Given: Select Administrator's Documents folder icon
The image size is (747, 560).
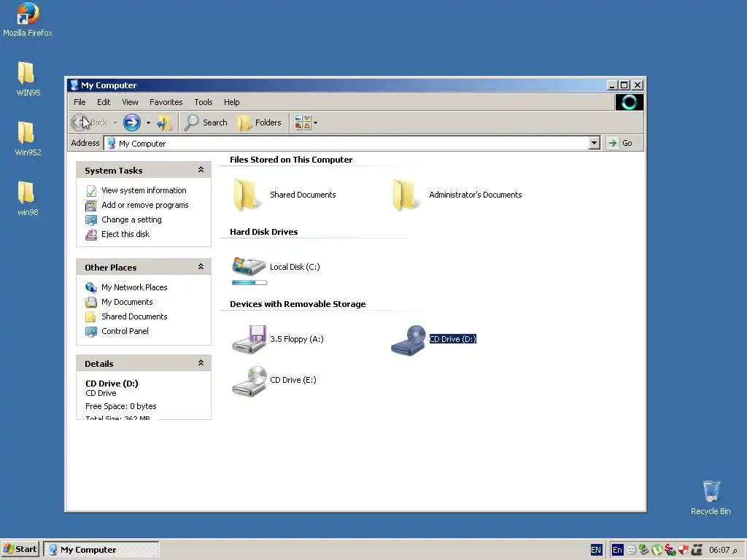Looking at the screenshot, I should 406,195.
